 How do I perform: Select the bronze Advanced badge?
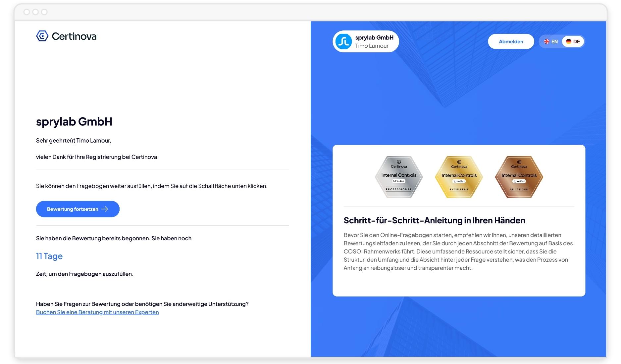tap(519, 177)
